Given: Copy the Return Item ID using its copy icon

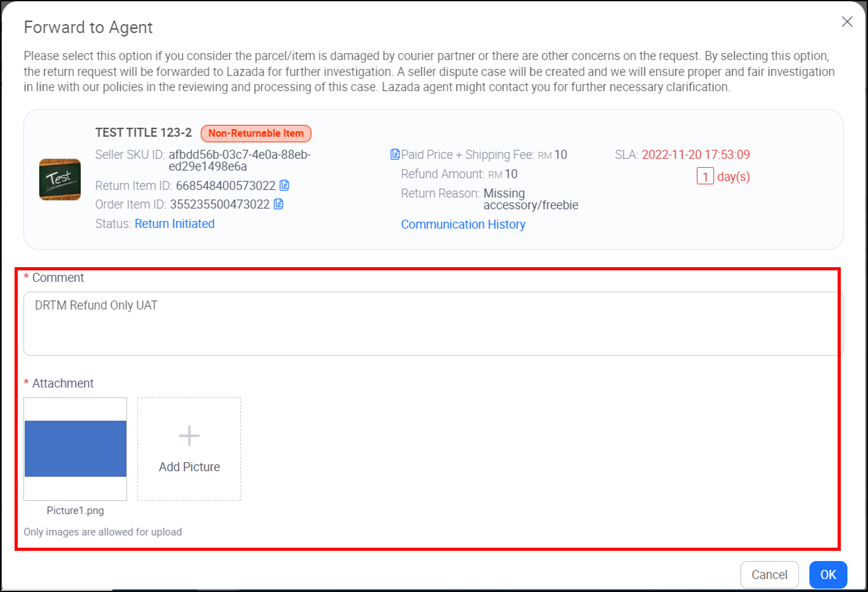Looking at the screenshot, I should 284,186.
